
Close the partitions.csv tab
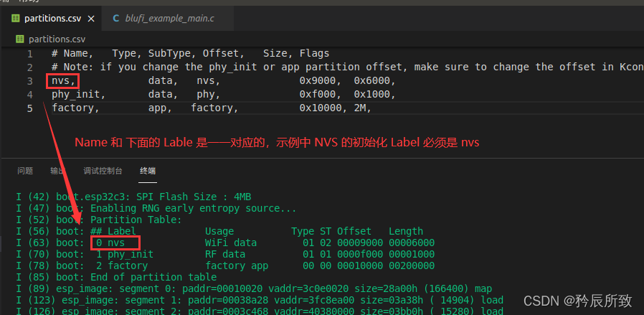(x=91, y=19)
